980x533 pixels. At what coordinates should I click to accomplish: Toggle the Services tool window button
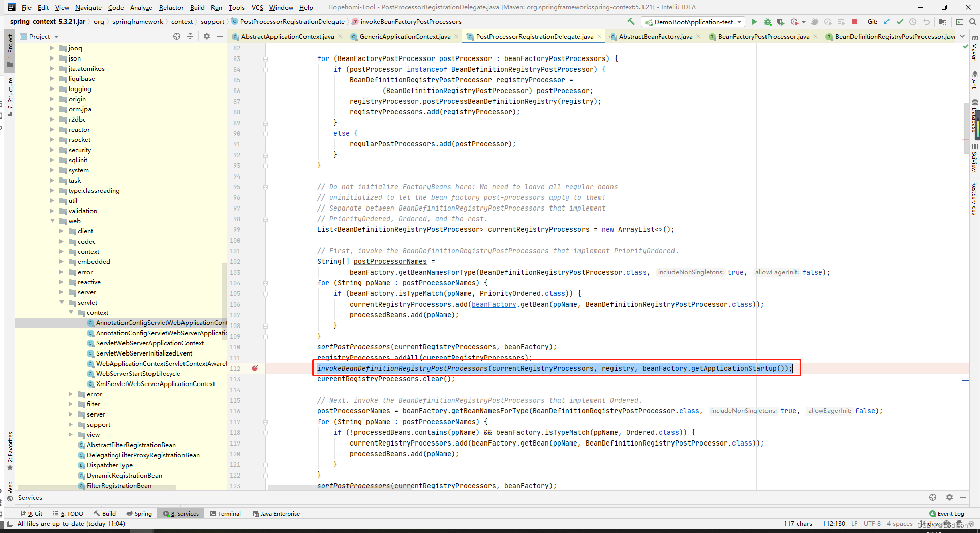coord(181,514)
